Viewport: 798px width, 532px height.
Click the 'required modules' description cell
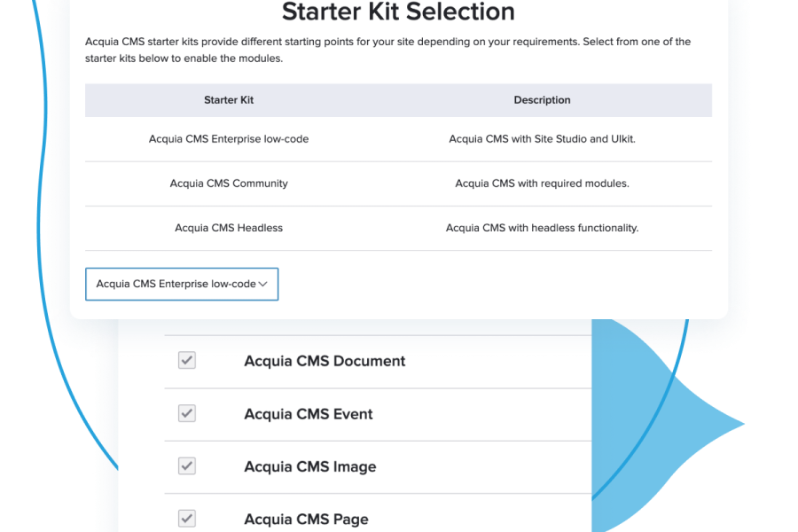pyautogui.click(x=542, y=184)
